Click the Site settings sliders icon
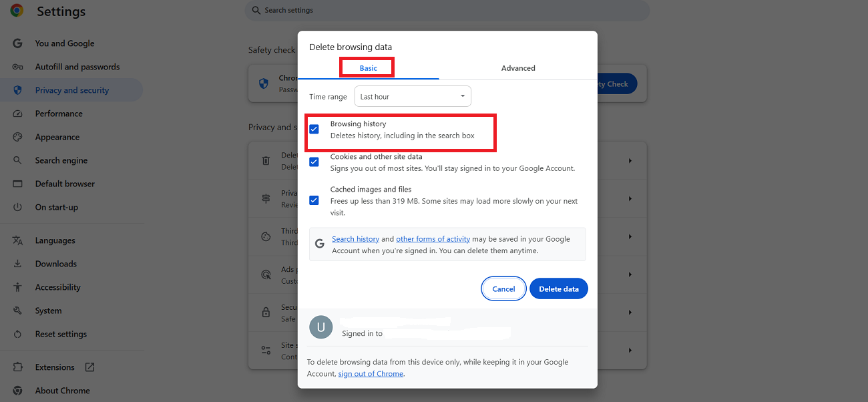Image resolution: width=868 pixels, height=402 pixels. point(266,350)
